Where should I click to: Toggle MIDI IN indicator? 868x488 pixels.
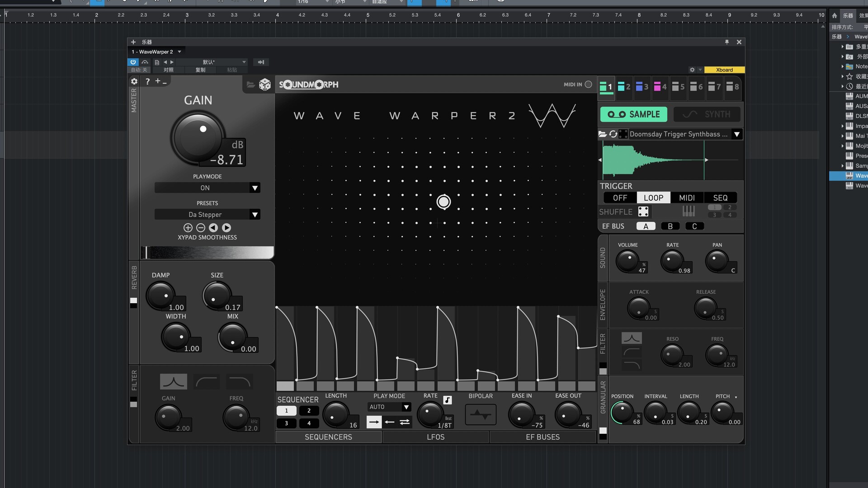click(x=588, y=84)
